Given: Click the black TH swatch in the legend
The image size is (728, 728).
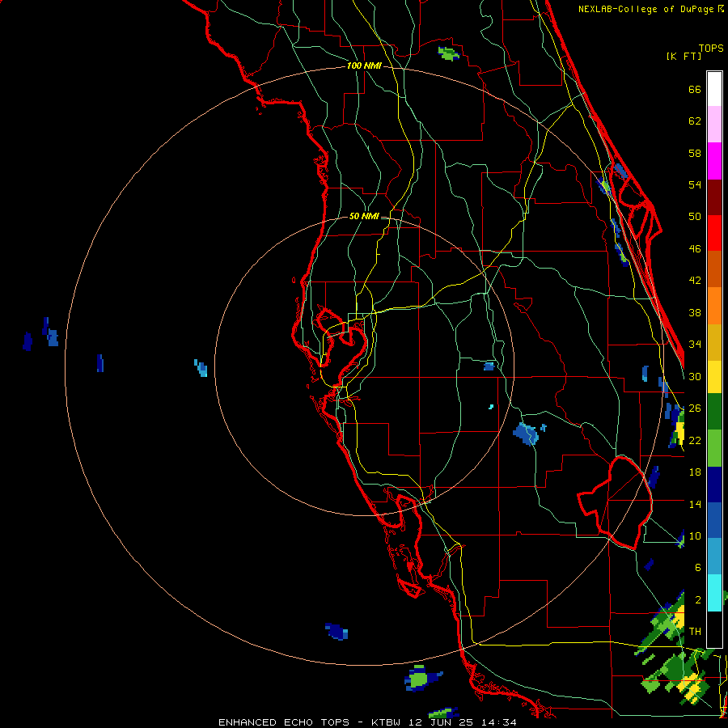Looking at the screenshot, I should click(x=714, y=629).
